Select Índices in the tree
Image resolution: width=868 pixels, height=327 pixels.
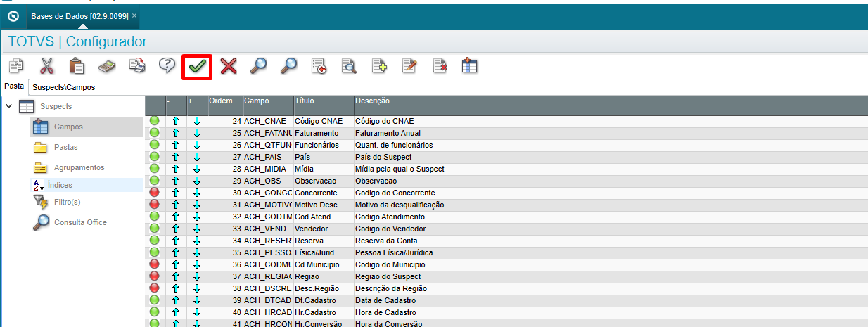tap(60, 185)
